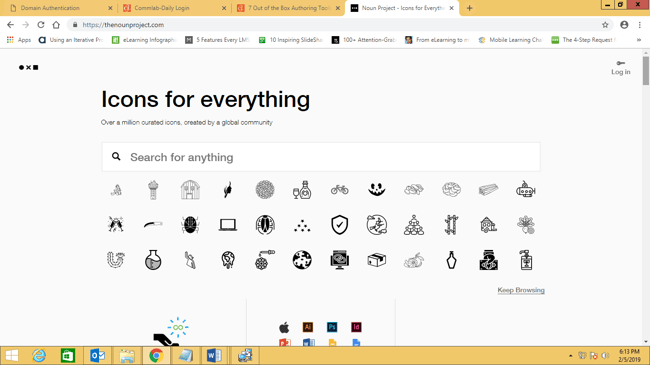
Task: Open the barn icon
Action: pos(190,190)
